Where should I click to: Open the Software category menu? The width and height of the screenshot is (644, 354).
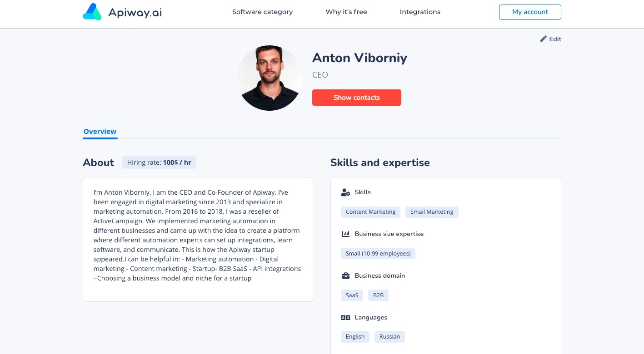tap(262, 12)
